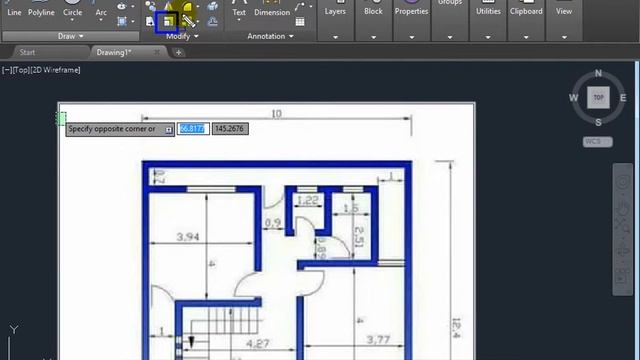Click the Leader tool icon
Viewport: 640px width, 360px height.
[300, 6]
